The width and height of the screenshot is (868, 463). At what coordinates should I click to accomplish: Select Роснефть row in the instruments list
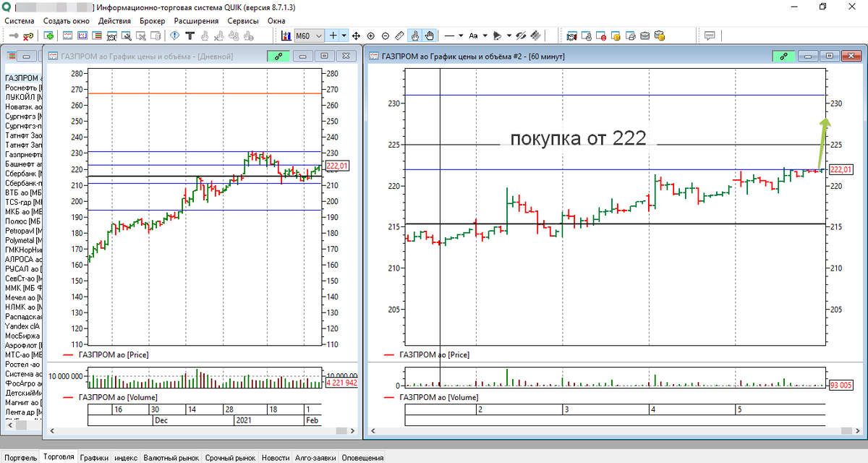pos(23,87)
